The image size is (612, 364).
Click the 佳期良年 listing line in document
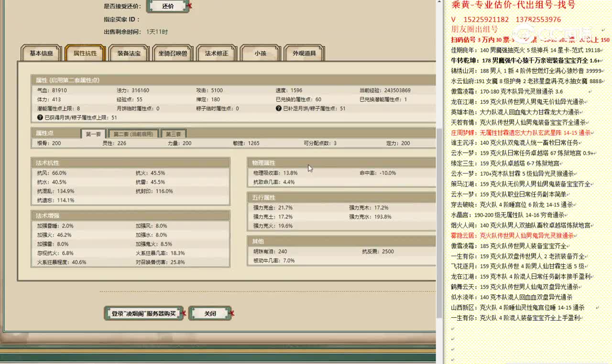click(x=525, y=50)
